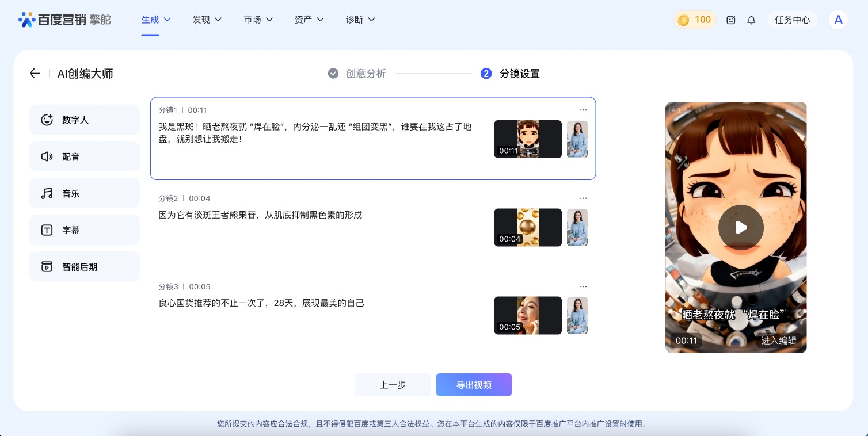Click 进入编辑 on the video preview

point(778,341)
